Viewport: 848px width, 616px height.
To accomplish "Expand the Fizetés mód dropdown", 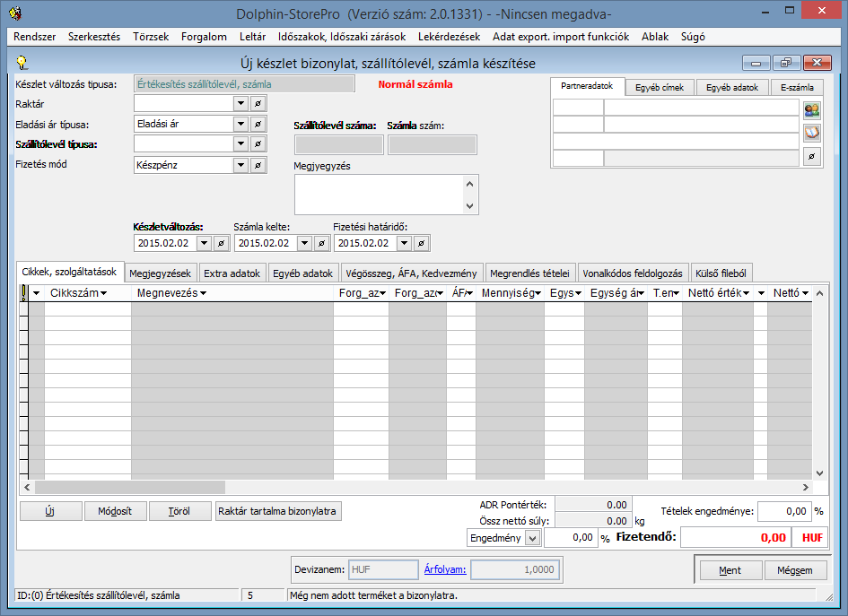I will [240, 165].
